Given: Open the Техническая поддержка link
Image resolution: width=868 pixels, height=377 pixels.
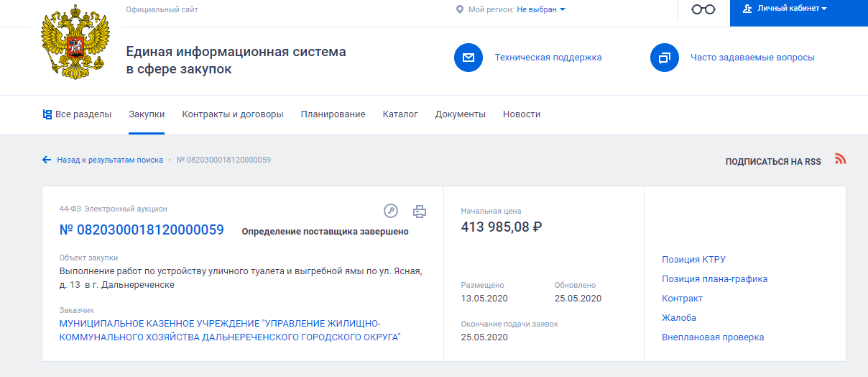Looking at the screenshot, I should (548, 58).
